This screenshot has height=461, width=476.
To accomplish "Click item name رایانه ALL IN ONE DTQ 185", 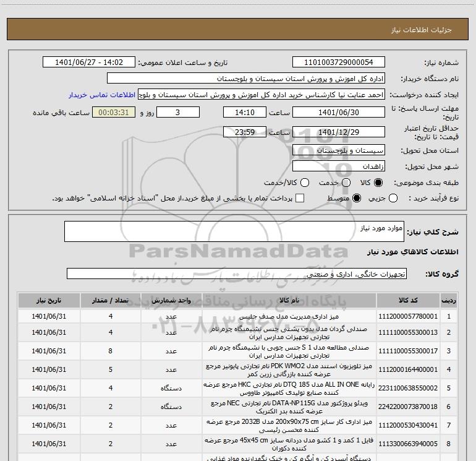I will pyautogui.click(x=289, y=388).
